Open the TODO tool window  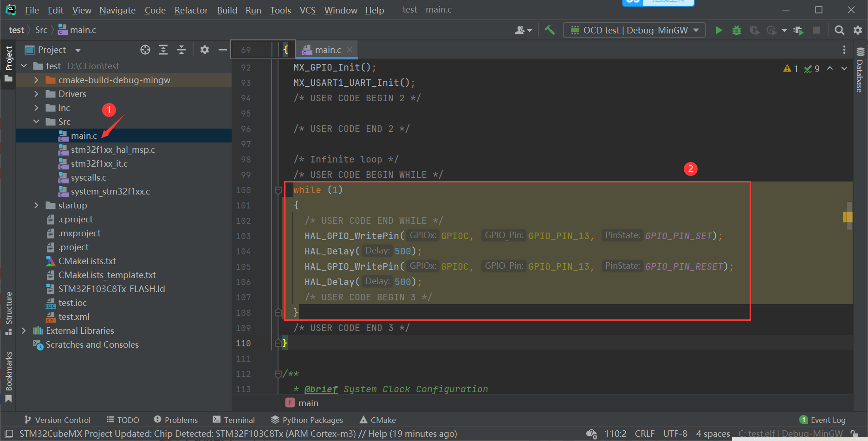123,420
